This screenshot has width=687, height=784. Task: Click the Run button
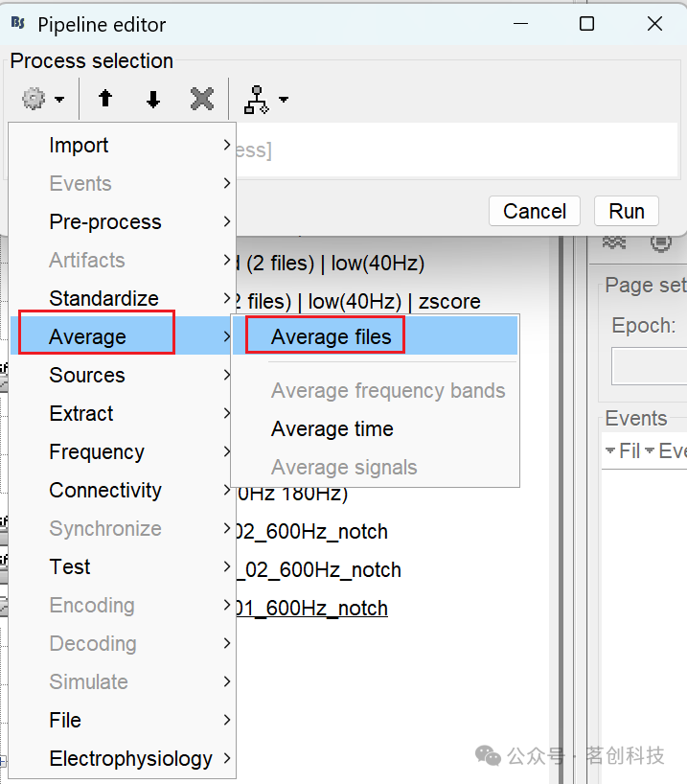tap(627, 211)
